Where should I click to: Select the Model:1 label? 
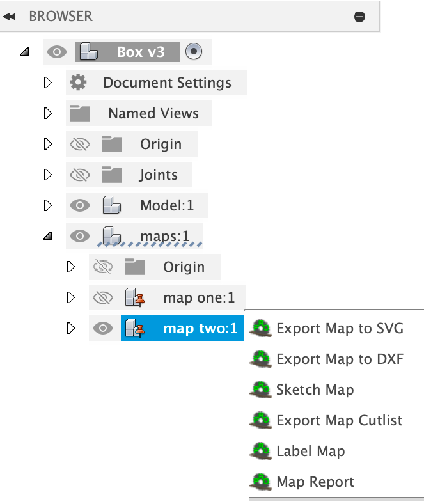(x=167, y=205)
